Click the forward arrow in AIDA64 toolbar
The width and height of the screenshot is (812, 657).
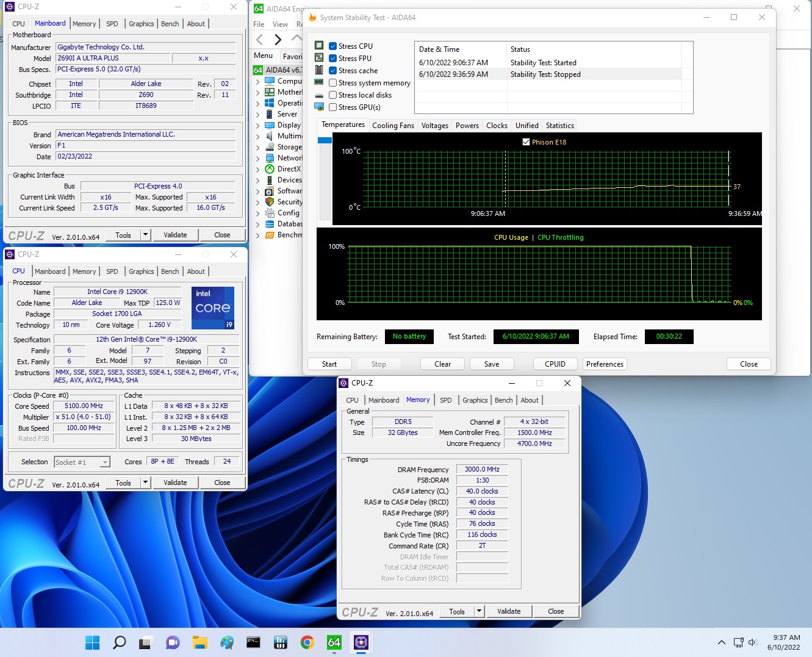[x=278, y=40]
